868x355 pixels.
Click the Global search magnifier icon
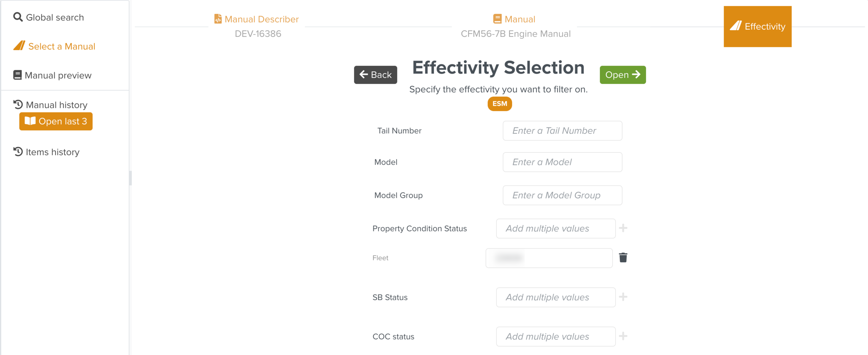click(x=18, y=17)
